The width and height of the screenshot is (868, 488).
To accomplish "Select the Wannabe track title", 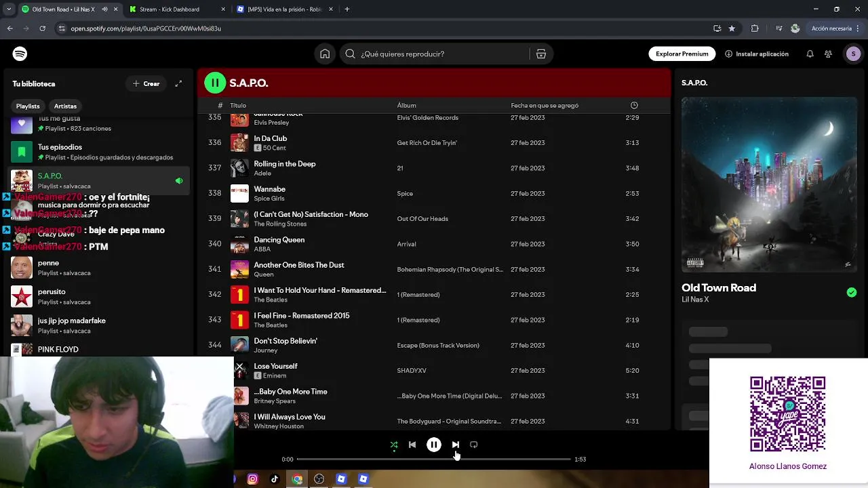I will (269, 189).
